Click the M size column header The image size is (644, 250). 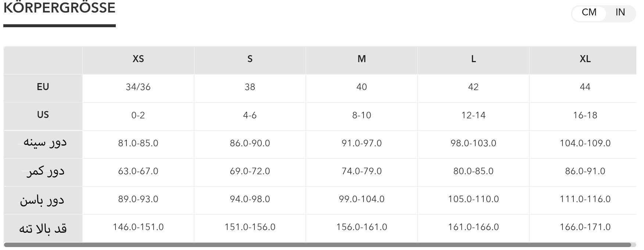(362, 59)
